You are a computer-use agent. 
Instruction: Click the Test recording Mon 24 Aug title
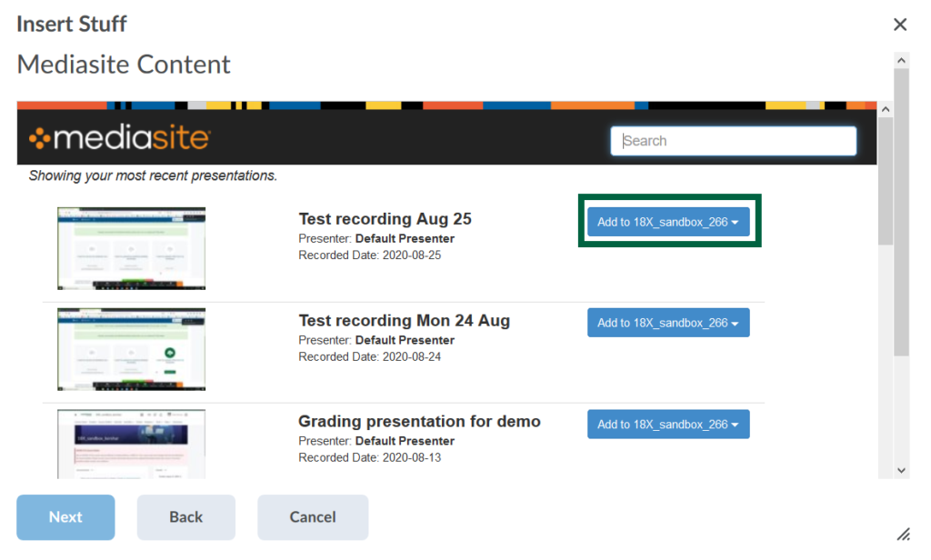404,320
